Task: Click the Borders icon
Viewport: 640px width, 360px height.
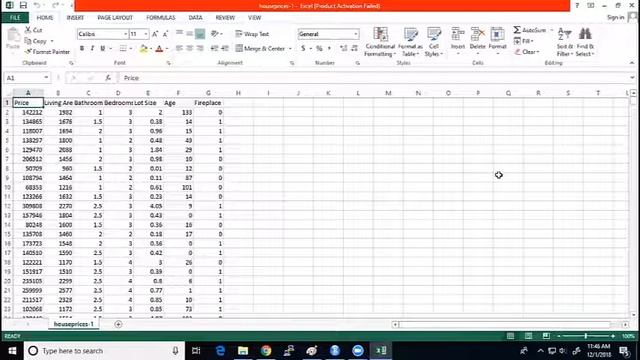Action: [x=123, y=48]
